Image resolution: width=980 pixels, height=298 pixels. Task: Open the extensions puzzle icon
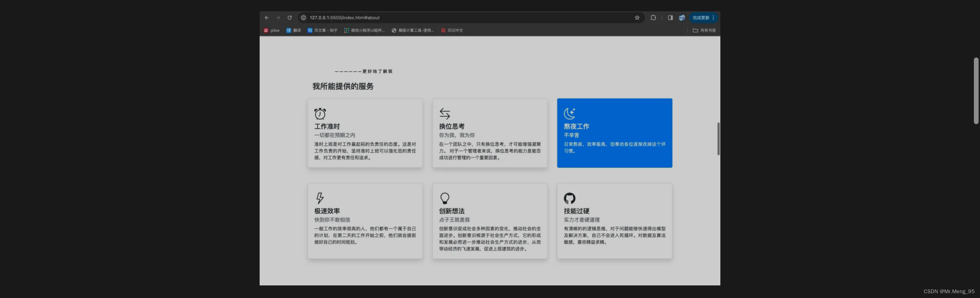click(x=653, y=17)
